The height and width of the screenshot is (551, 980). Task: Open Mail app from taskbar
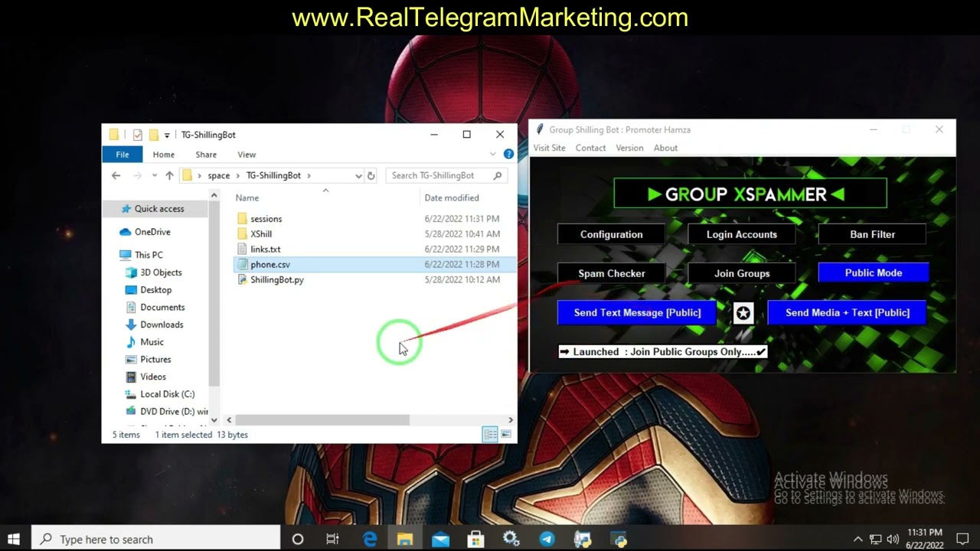pos(440,539)
